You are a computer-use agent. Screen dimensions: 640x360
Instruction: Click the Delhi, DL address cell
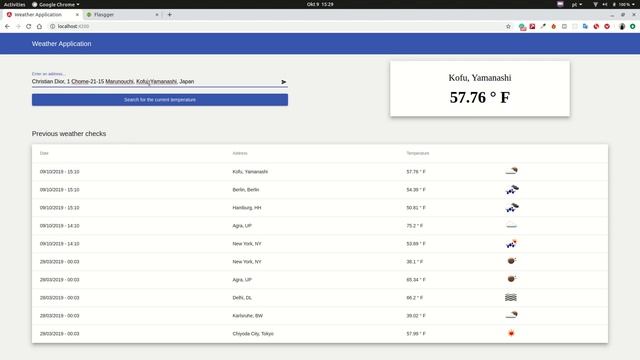tap(242, 298)
